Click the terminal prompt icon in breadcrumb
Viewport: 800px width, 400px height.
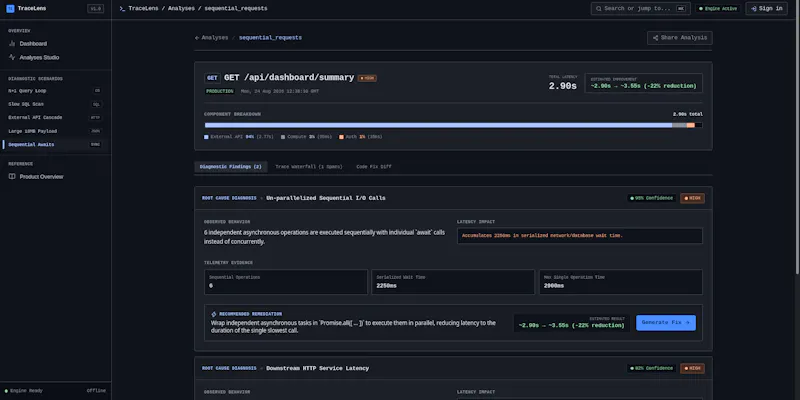coord(122,9)
